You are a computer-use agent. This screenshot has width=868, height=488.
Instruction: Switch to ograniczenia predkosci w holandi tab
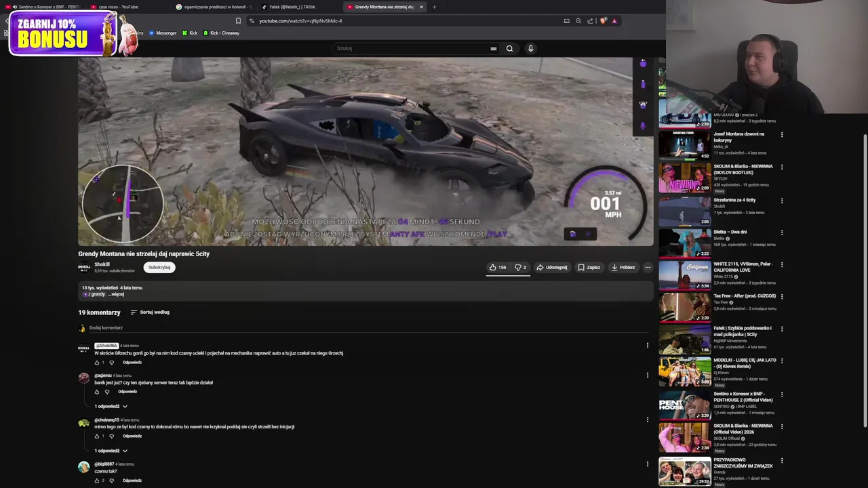tap(214, 7)
